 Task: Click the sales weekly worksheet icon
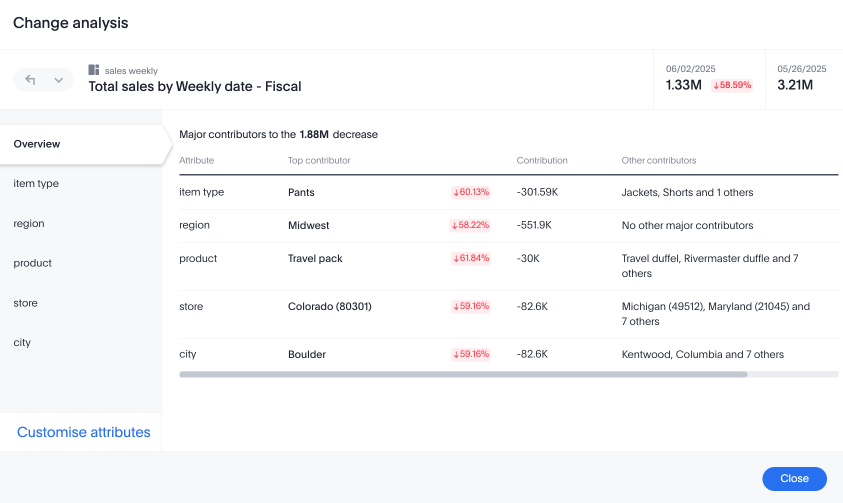pyautogui.click(x=94, y=70)
